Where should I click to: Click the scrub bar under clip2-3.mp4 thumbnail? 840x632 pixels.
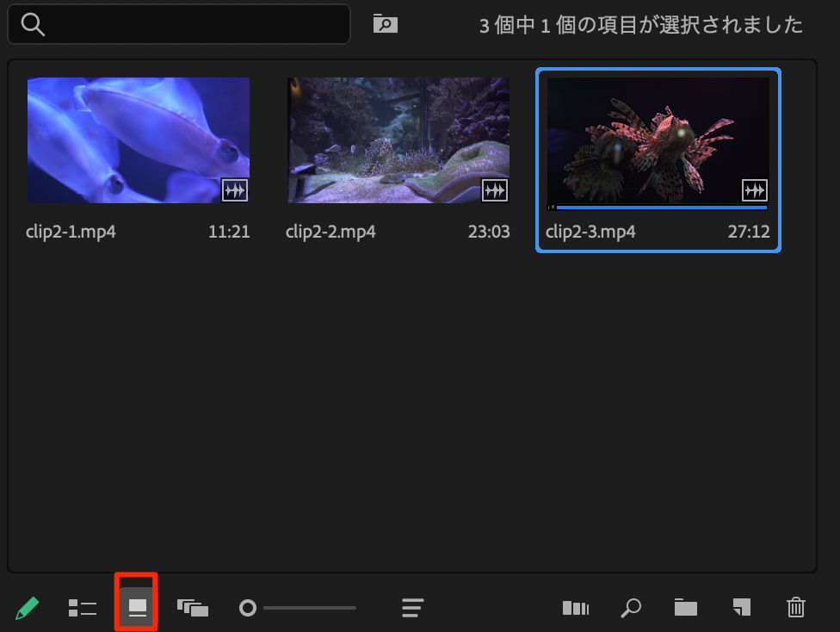click(x=659, y=208)
